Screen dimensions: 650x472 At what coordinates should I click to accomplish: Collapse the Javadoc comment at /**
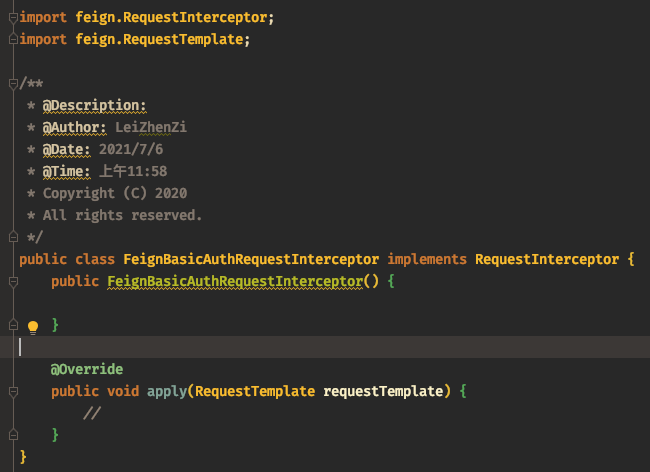click(x=13, y=84)
